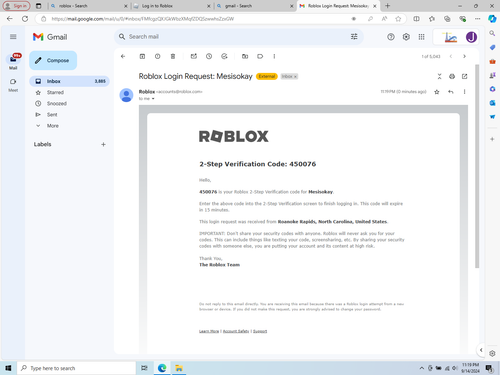Open the Edge Copilot sidebar icon
500x375 pixels.
click(x=492, y=19)
